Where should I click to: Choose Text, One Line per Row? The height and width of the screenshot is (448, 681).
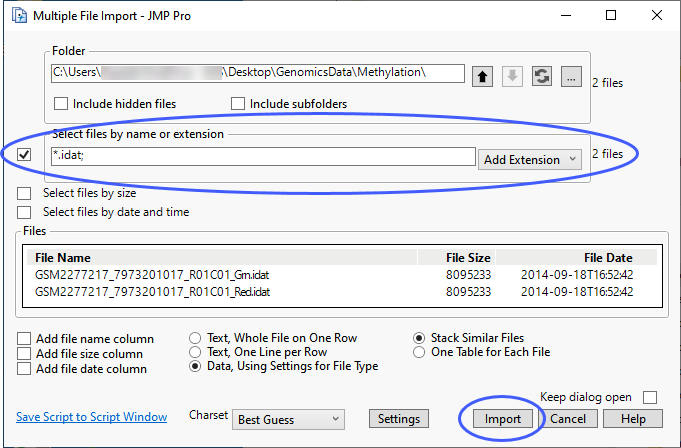click(x=196, y=352)
